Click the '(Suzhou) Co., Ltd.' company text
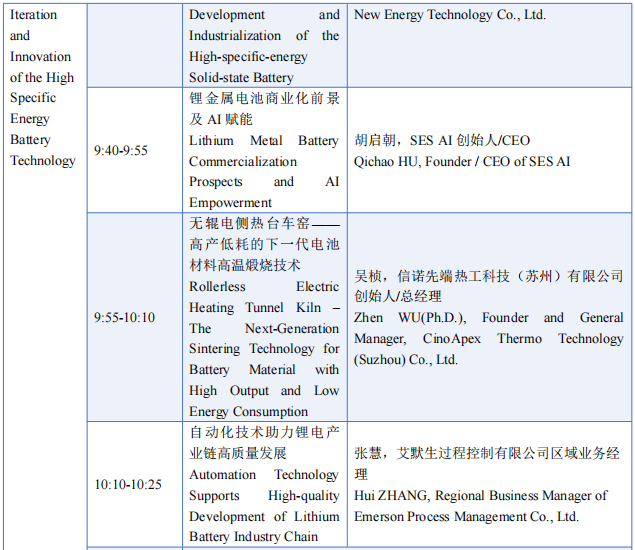 [405, 360]
